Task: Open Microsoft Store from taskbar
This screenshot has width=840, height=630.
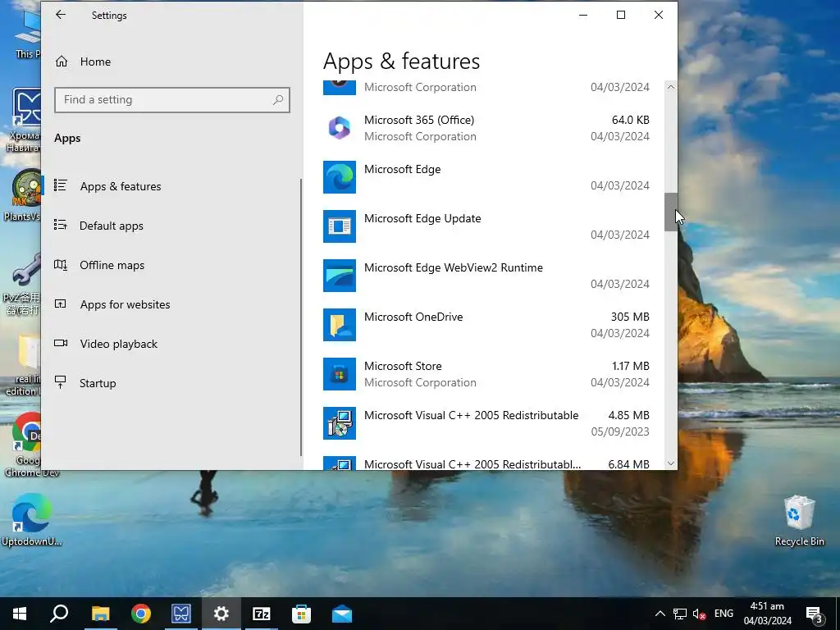Action: tap(302, 614)
